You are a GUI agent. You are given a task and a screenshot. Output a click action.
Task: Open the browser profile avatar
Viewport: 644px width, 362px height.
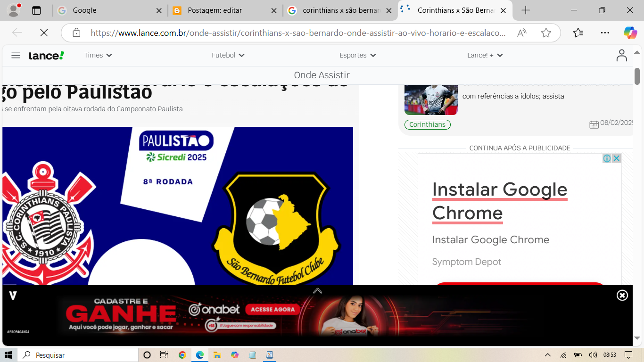point(14,10)
